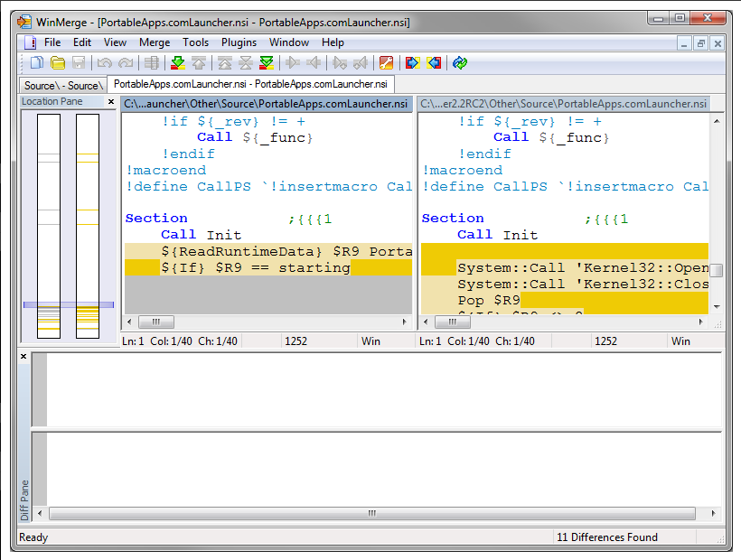Viewport: 741px width, 560px height.
Task: Click the vertical scrollbar down arrow
Action: point(717,307)
